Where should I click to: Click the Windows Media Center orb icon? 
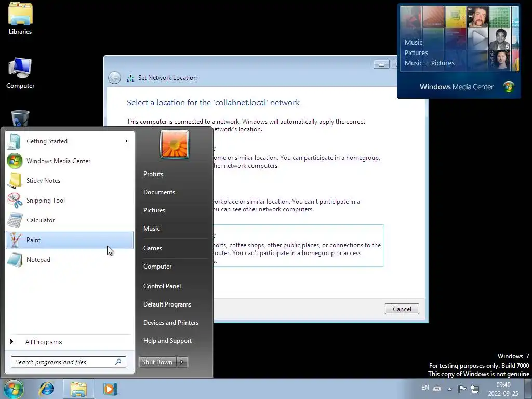15,161
